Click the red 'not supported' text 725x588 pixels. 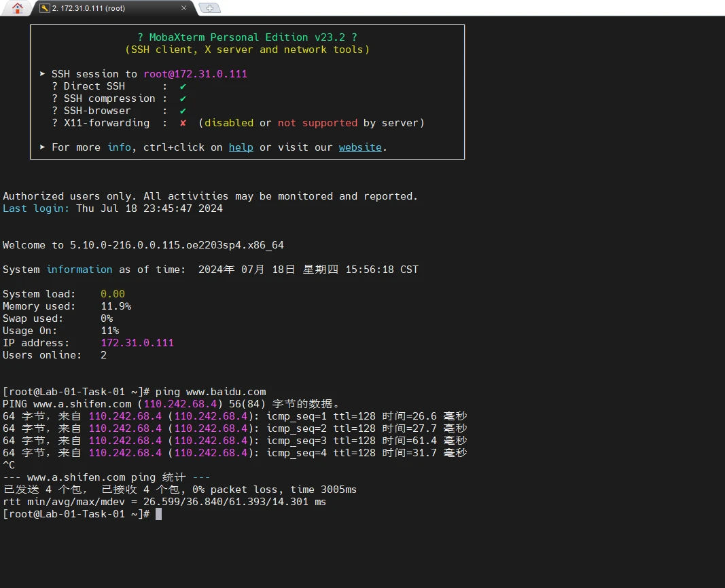tap(317, 123)
